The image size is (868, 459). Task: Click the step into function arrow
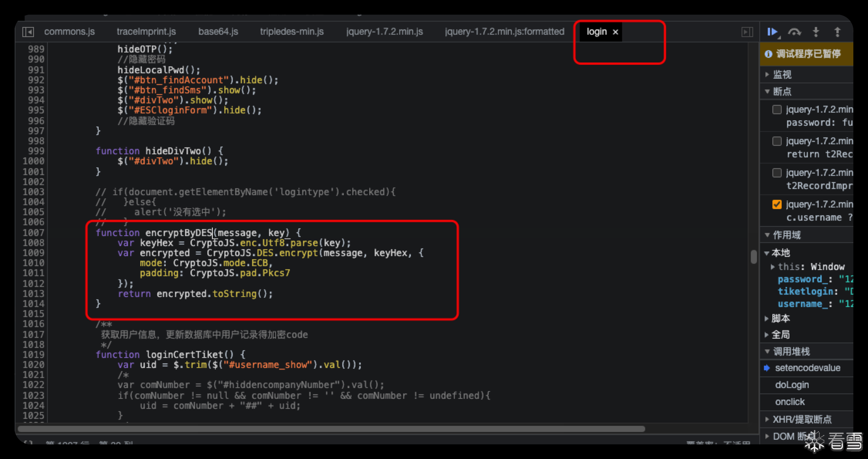(x=816, y=32)
